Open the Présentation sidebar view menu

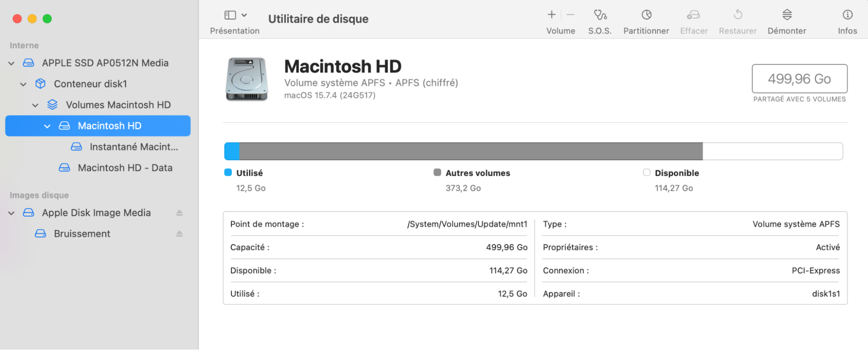pyautogui.click(x=244, y=15)
